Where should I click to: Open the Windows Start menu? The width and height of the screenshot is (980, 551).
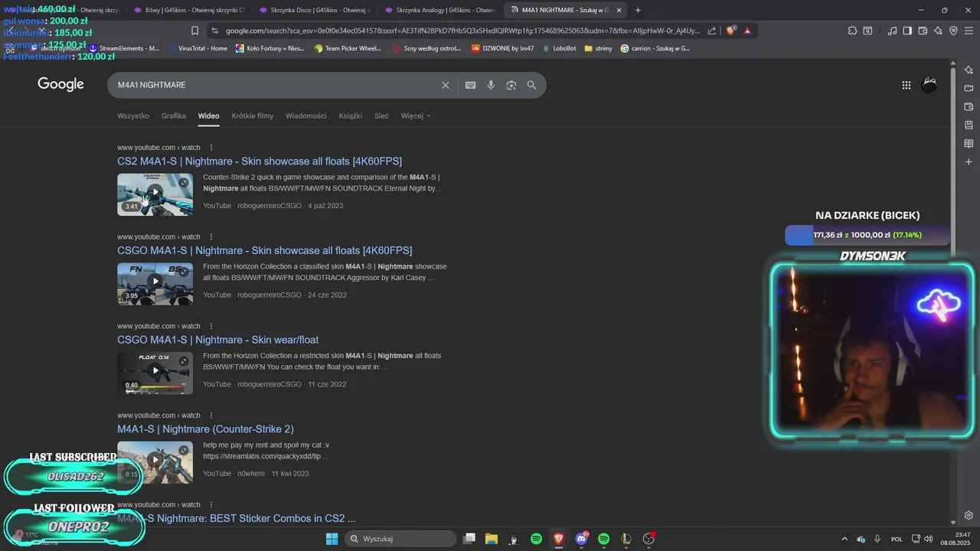pos(332,539)
